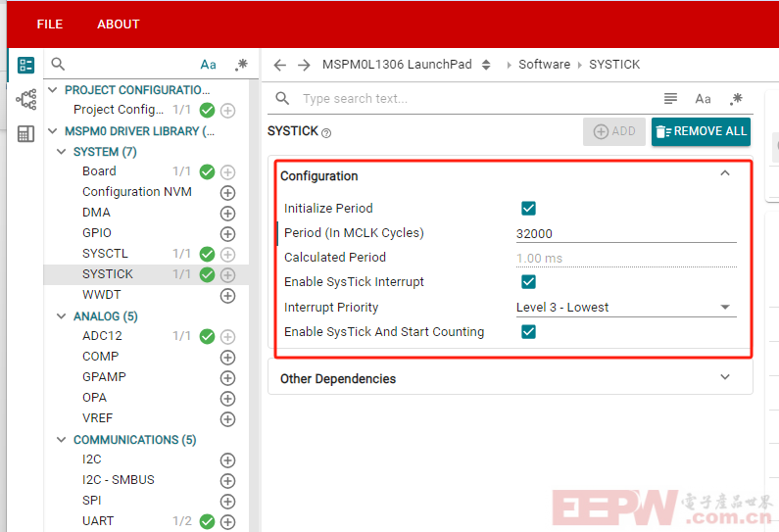Select ADC12 in module tree
Viewport: 779px width, 532px height.
point(102,336)
